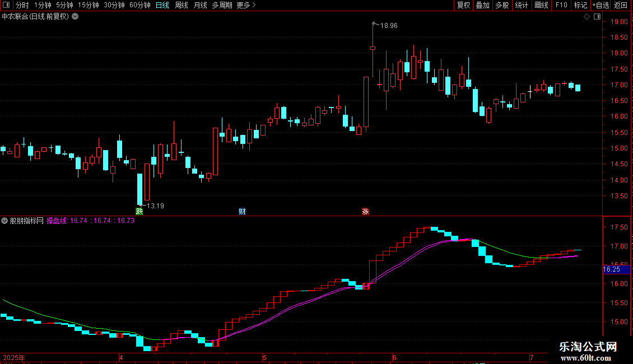Click the month 6 marker on timeline

pos(394,357)
